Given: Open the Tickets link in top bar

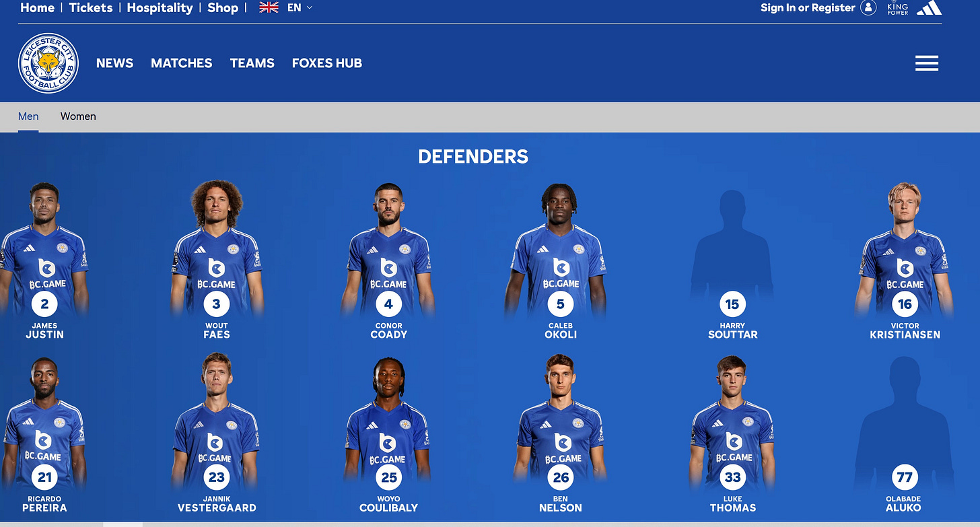Looking at the screenshot, I should click(91, 8).
